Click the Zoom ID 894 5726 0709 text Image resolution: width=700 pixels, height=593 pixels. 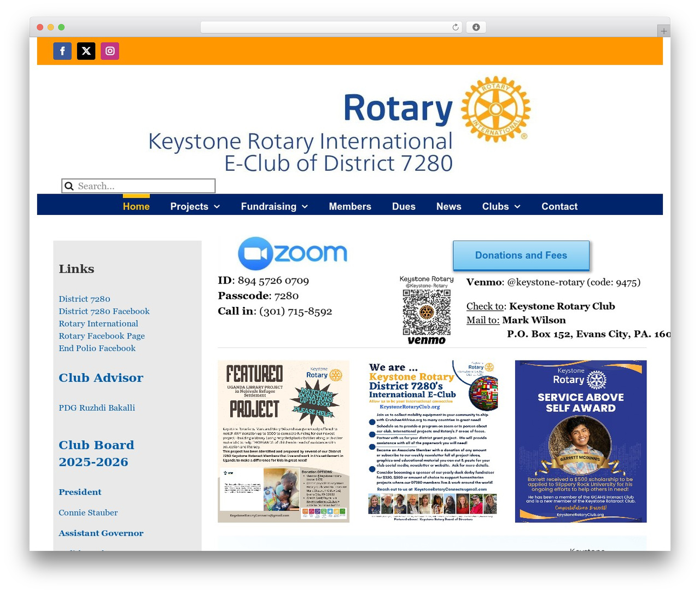coord(264,280)
